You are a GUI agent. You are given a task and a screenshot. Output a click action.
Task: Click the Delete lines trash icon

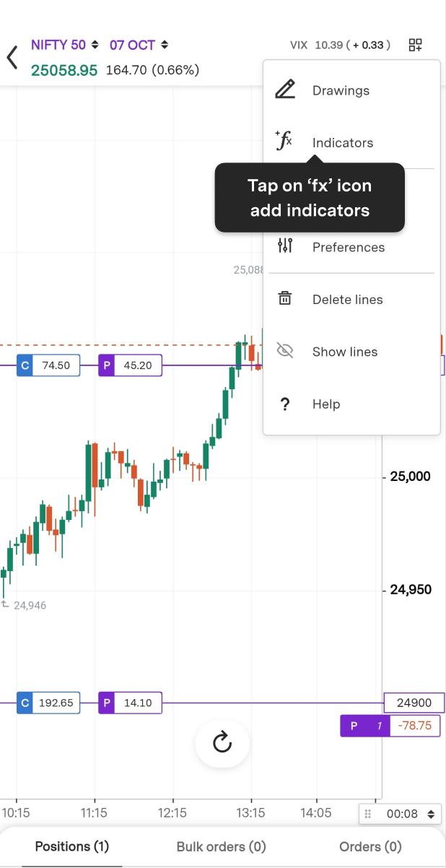(285, 299)
